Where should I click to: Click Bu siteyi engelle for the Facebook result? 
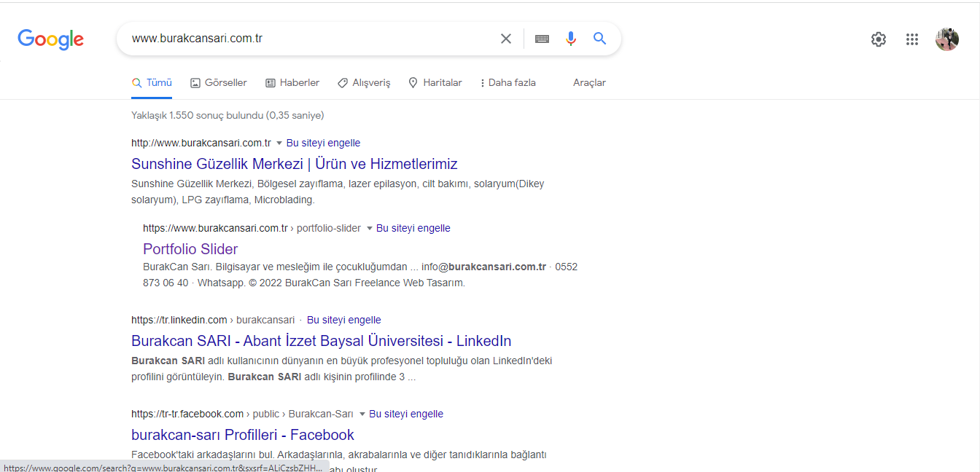(x=406, y=414)
